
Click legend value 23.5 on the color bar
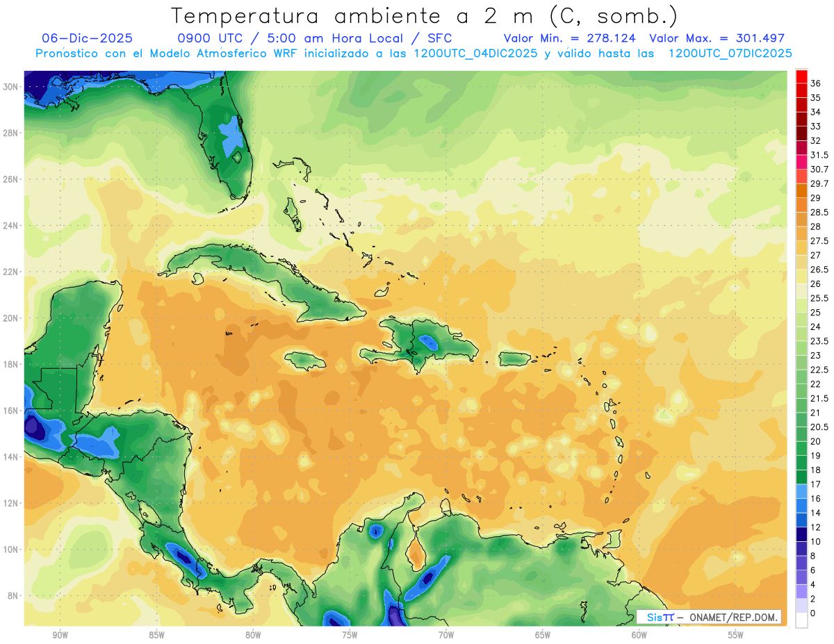click(820, 341)
